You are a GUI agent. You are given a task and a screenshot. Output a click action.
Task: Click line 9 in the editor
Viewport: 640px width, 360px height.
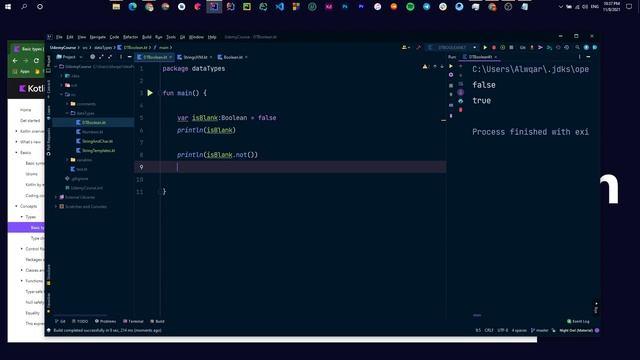point(290,167)
